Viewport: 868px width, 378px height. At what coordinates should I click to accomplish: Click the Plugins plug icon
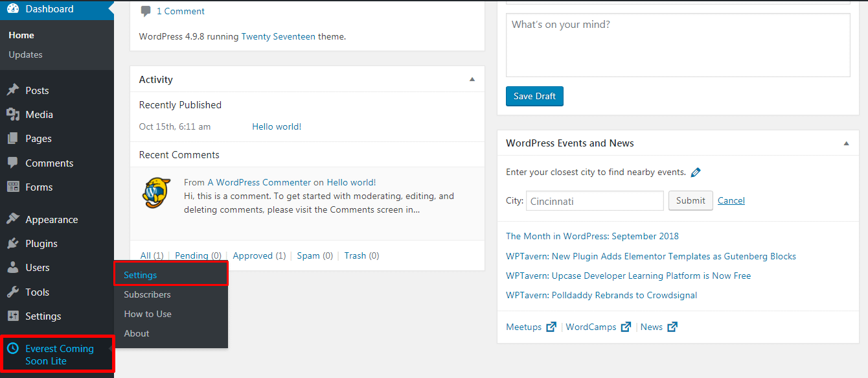coord(13,244)
